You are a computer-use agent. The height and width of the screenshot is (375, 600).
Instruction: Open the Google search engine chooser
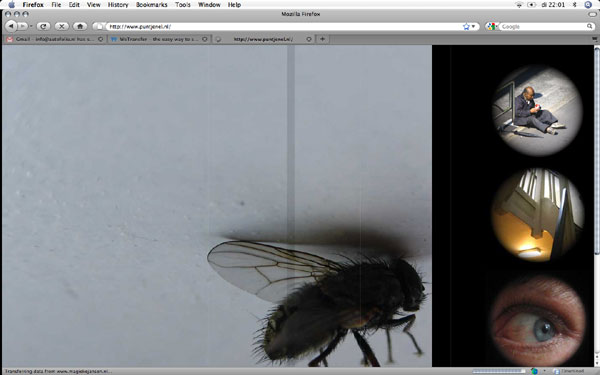[492, 26]
